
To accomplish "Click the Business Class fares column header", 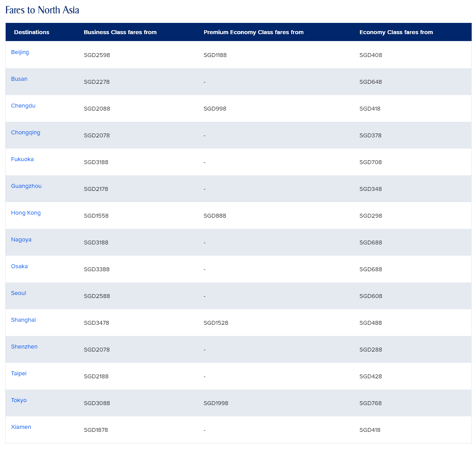I will pos(120,32).
